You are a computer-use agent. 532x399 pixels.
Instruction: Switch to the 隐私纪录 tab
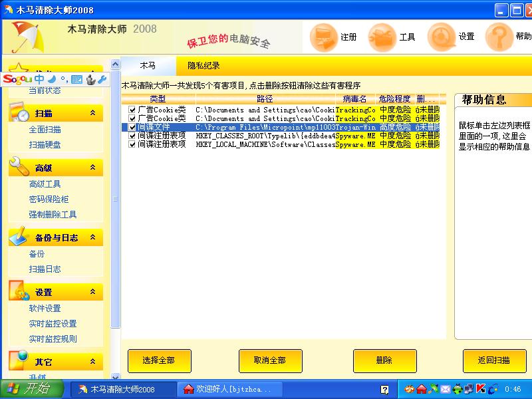(x=203, y=66)
